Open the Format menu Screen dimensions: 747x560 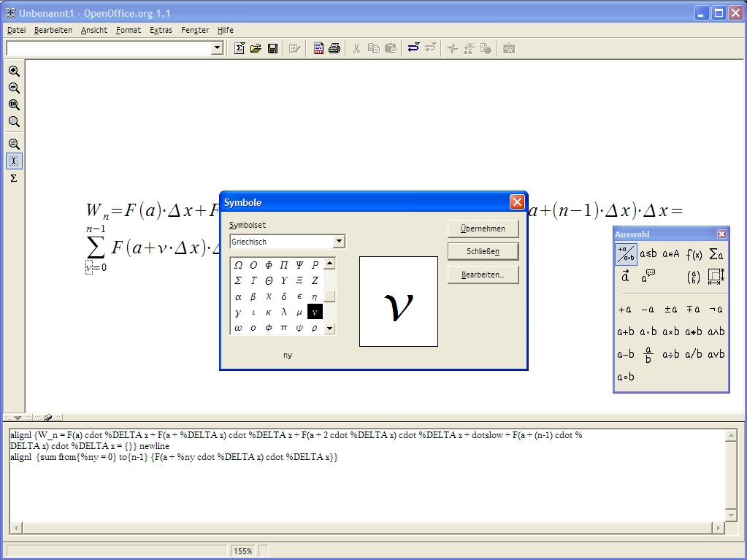(x=129, y=30)
